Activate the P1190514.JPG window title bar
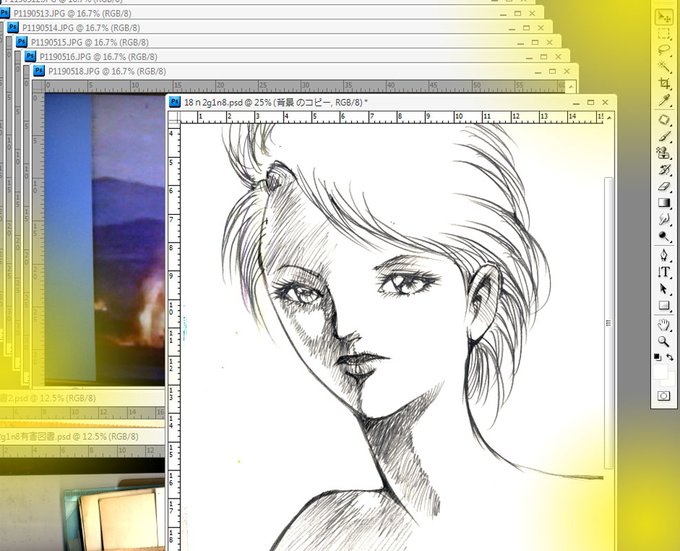The height and width of the screenshot is (551, 680). 278,28
